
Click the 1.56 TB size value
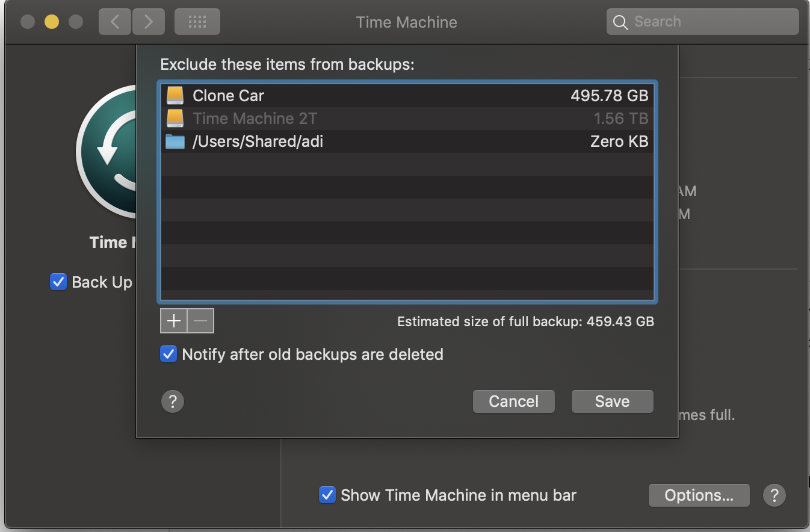[621, 119]
